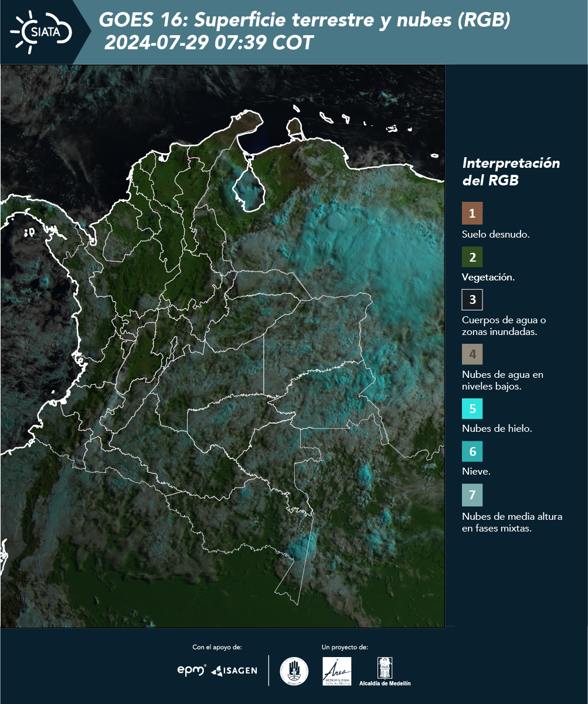588x704 pixels.
Task: Select the timestamp "2024-07-29 07:39 COT"
Action: 209,43
